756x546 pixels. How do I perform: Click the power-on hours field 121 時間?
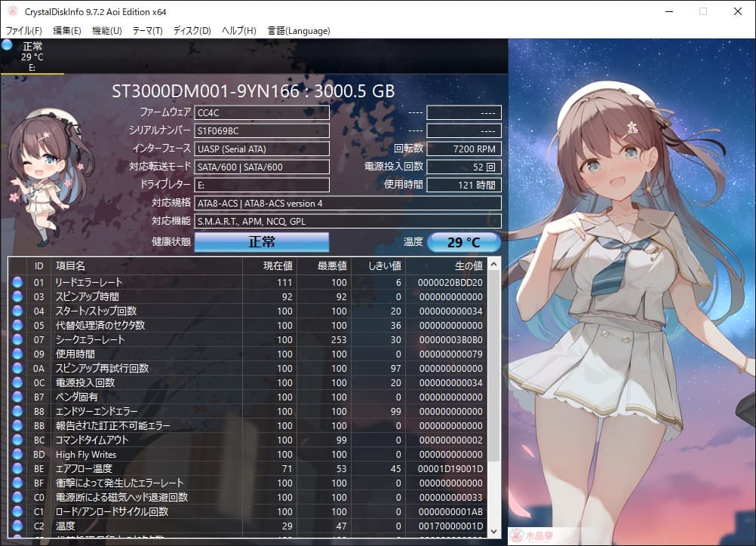[464, 185]
